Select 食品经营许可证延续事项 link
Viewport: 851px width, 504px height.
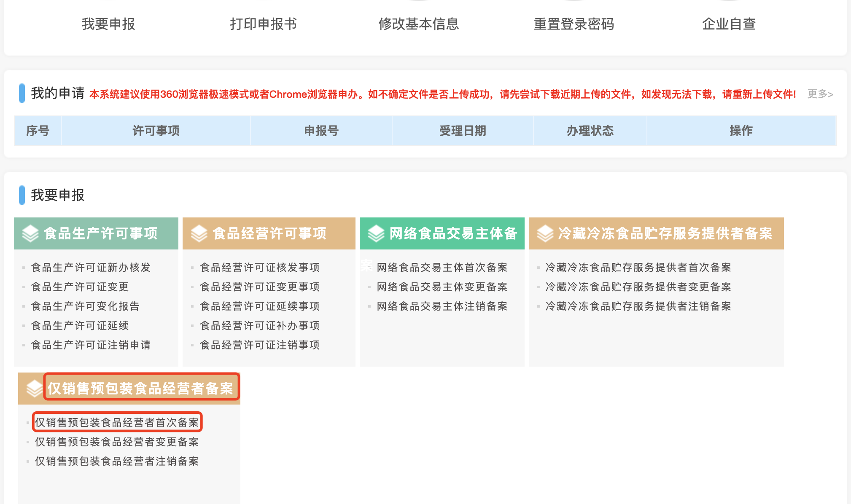pyautogui.click(x=259, y=306)
